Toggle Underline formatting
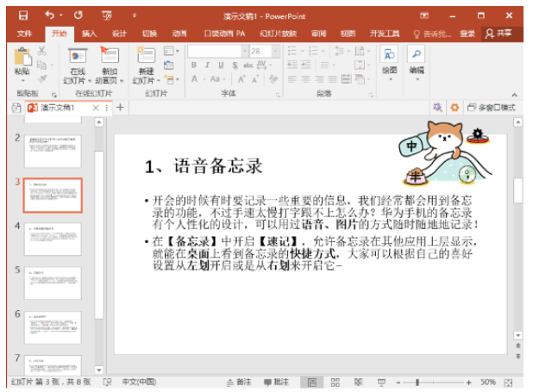Viewport: 533px width, 392px height. [221, 65]
